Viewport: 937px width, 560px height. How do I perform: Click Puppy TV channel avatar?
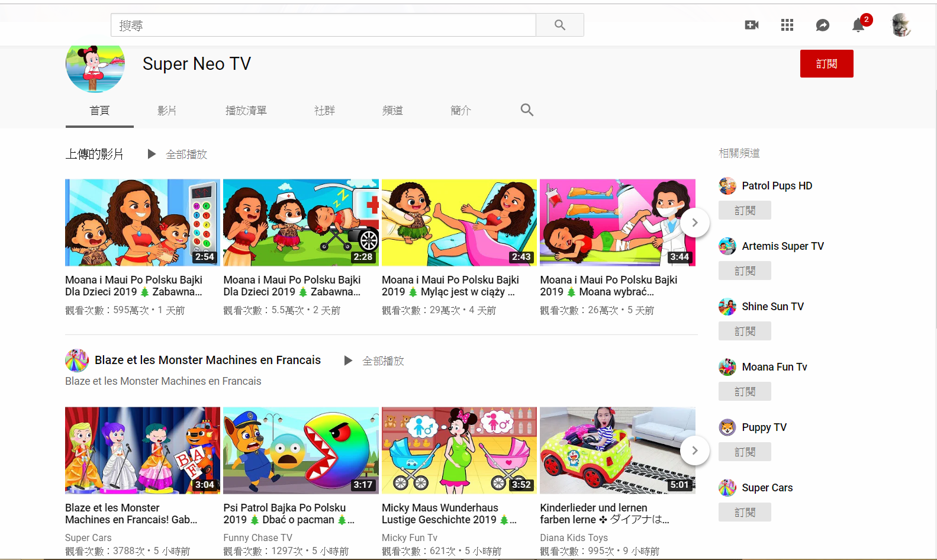[x=727, y=427]
